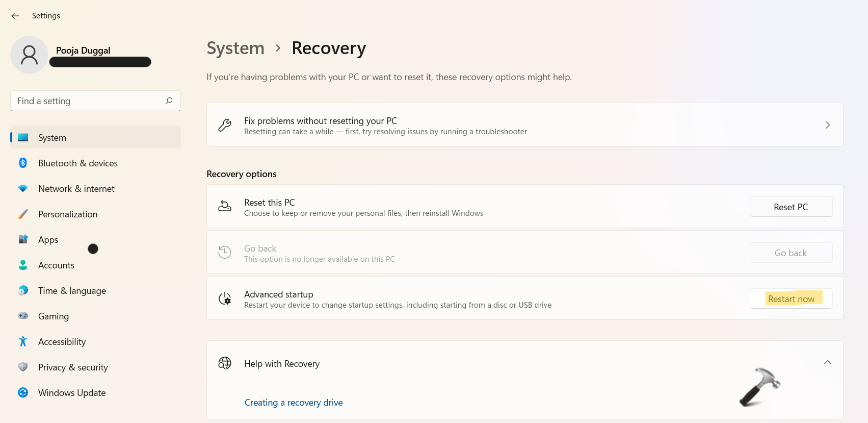
Task: Click the Privacy & security shield icon
Action: [23, 367]
